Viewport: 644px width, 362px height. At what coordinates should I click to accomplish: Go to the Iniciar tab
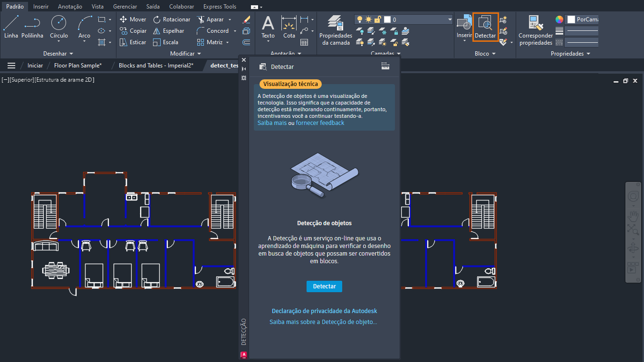click(x=35, y=66)
